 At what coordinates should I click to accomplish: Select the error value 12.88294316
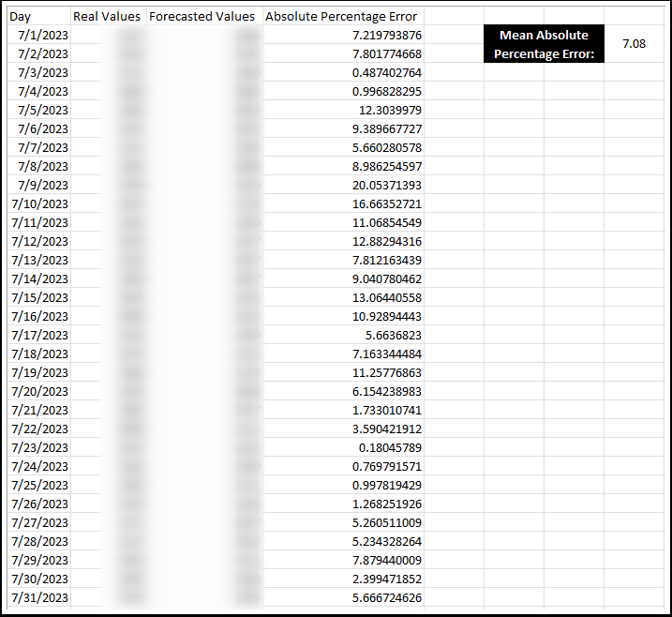coord(343,241)
